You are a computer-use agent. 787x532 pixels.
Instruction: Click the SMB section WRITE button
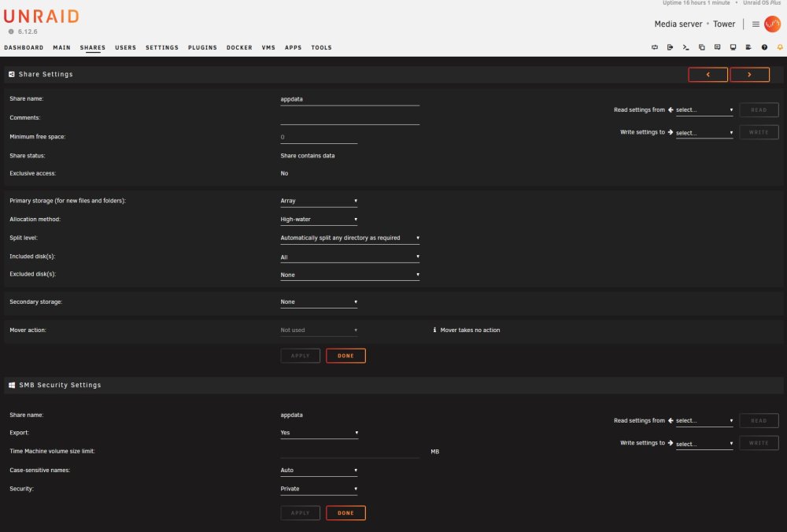point(759,443)
